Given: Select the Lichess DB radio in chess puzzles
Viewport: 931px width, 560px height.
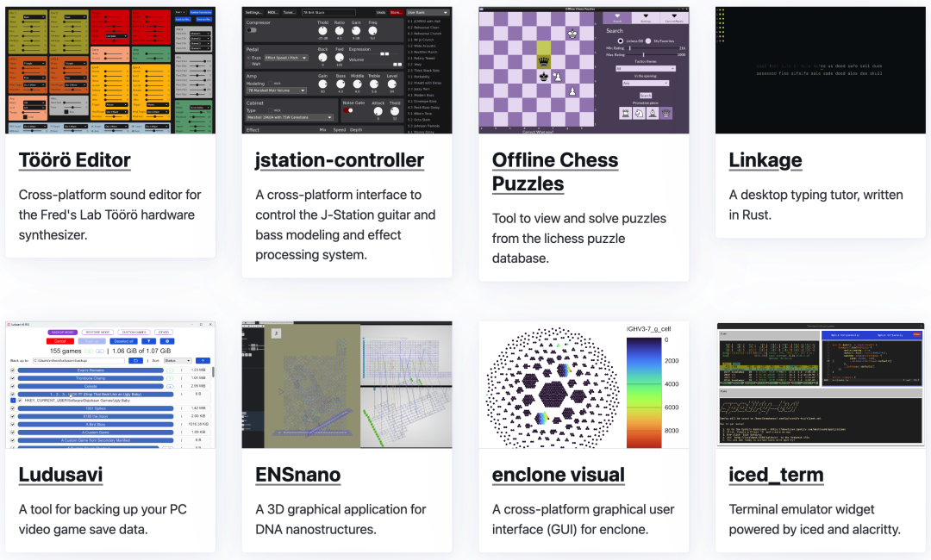Looking at the screenshot, I should coord(621,41).
